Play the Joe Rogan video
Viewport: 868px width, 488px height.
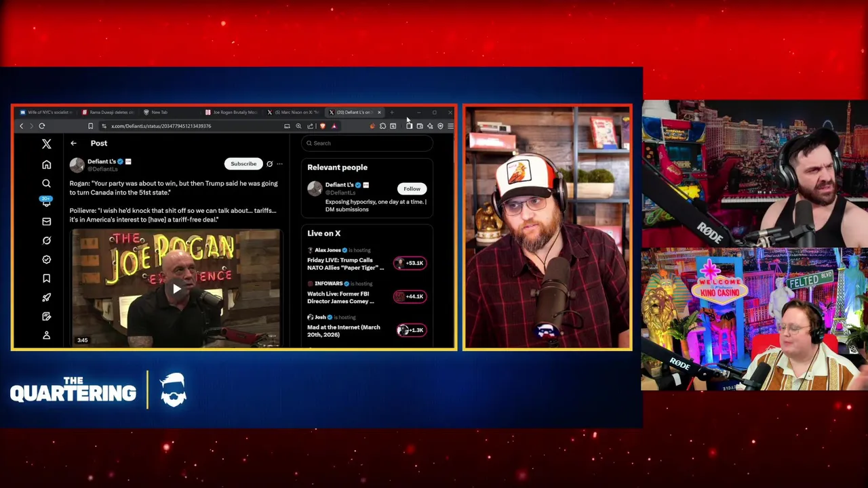pyautogui.click(x=176, y=289)
